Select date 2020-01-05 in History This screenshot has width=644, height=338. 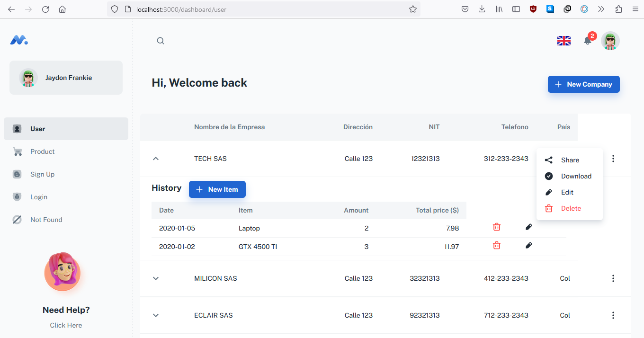coord(177,228)
